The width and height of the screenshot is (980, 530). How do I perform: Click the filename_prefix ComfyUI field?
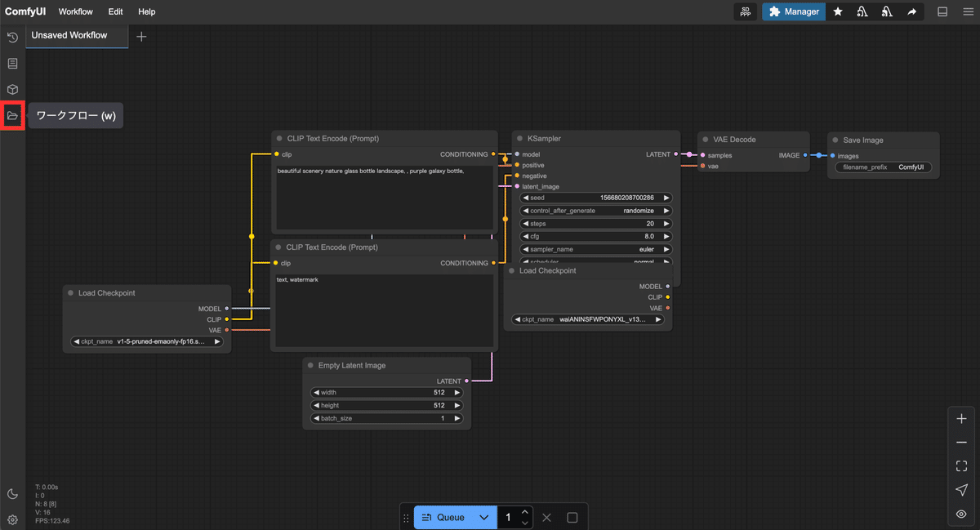[883, 167]
